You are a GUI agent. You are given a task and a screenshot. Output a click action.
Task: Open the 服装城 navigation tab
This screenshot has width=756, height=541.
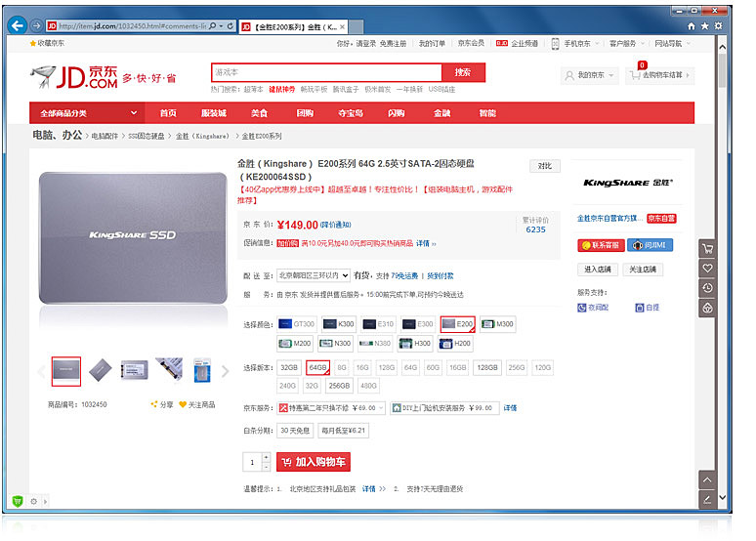pos(214,113)
